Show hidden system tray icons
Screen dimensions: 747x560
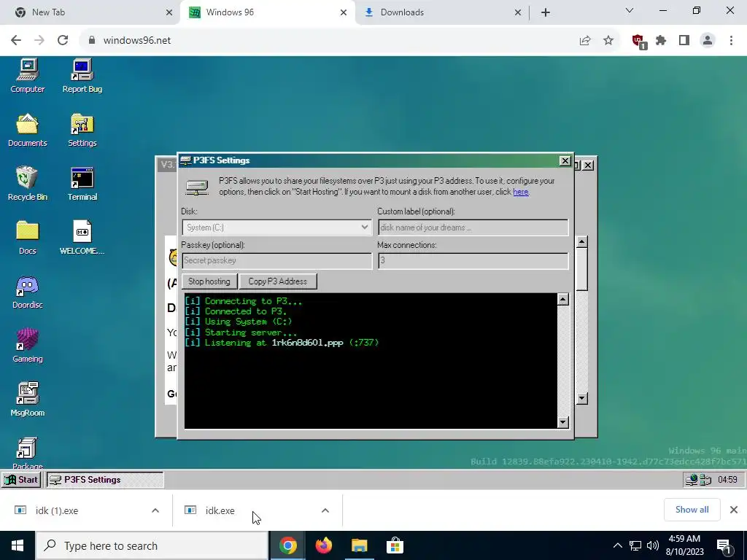click(617, 545)
